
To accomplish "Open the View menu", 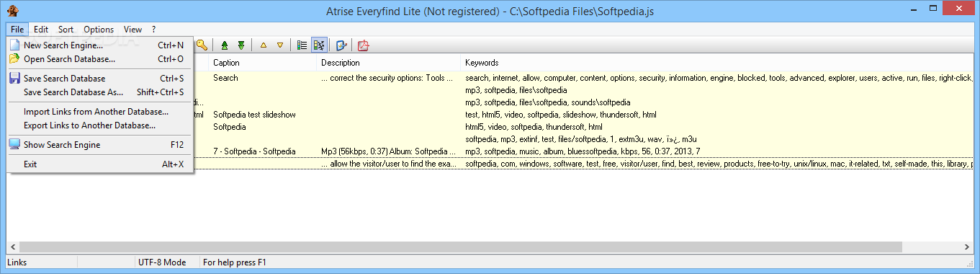I will point(132,30).
